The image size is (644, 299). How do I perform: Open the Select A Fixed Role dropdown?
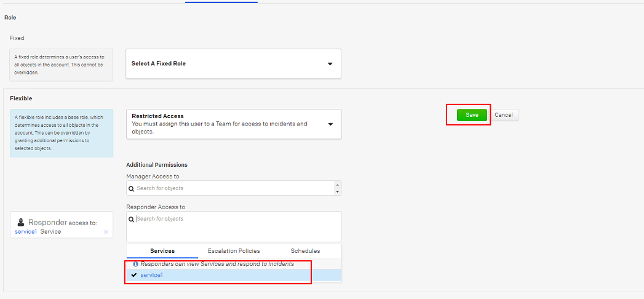click(x=233, y=64)
